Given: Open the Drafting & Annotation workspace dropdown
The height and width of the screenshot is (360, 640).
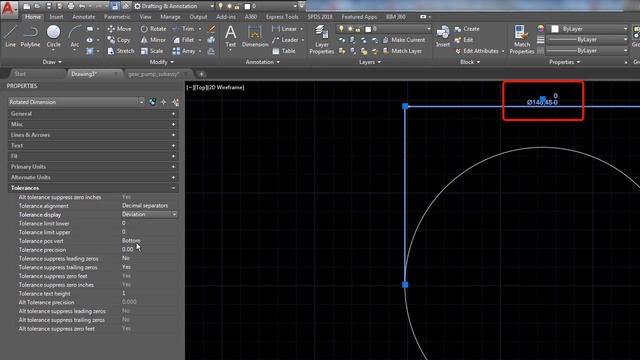Looking at the screenshot, I should [212, 6].
